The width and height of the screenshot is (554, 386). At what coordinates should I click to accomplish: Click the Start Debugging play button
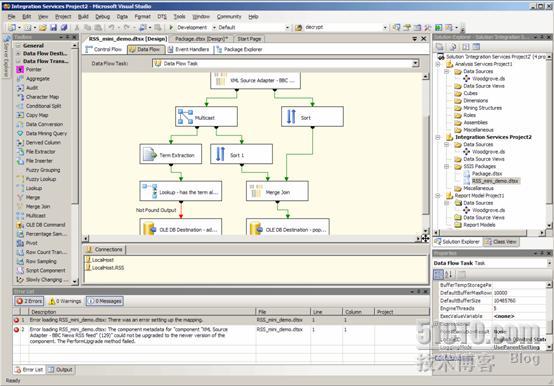click(171, 27)
